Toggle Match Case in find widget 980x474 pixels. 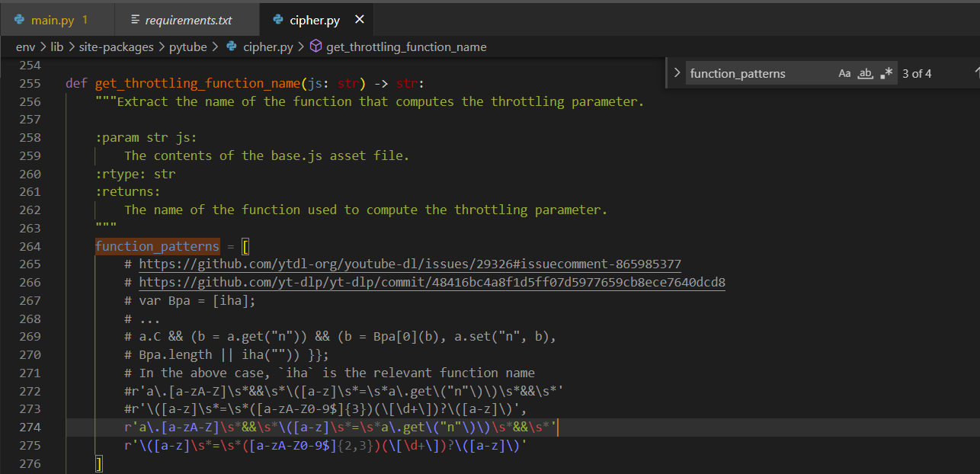[844, 74]
